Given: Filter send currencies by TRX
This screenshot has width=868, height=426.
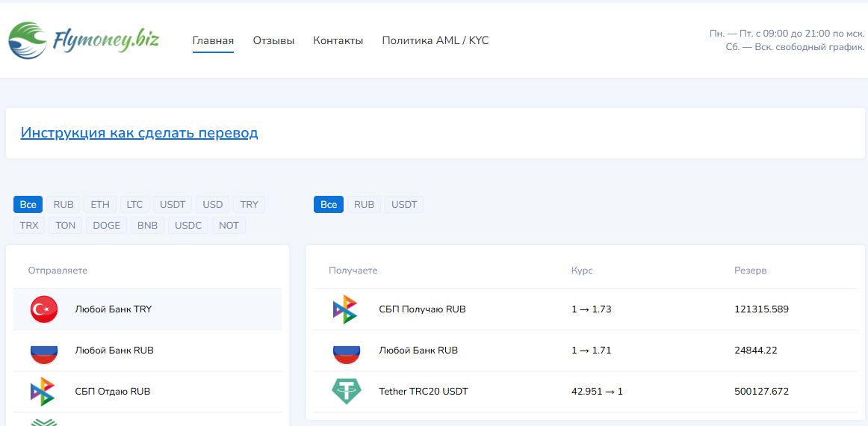Looking at the screenshot, I should click(x=29, y=226).
